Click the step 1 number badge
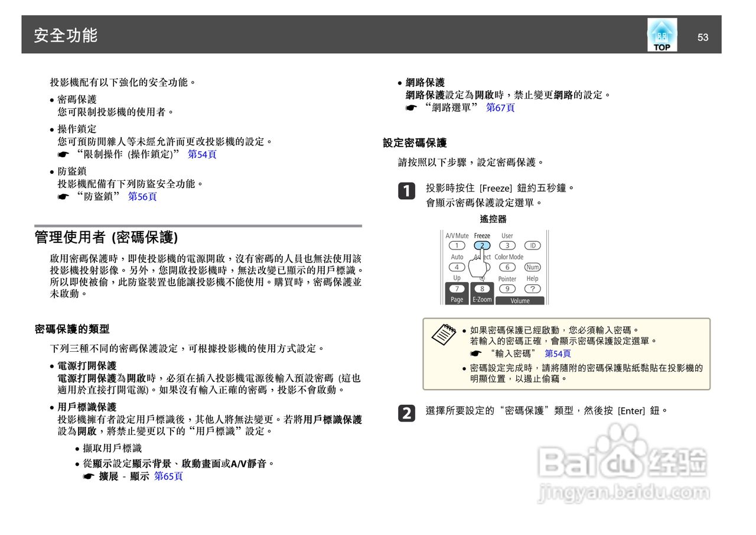The width and height of the screenshot is (756, 535). tap(406, 191)
